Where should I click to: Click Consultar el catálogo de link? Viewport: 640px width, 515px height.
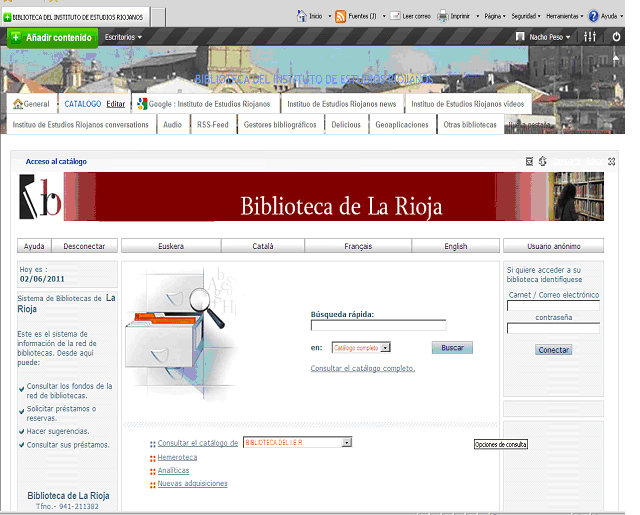pyautogui.click(x=198, y=443)
